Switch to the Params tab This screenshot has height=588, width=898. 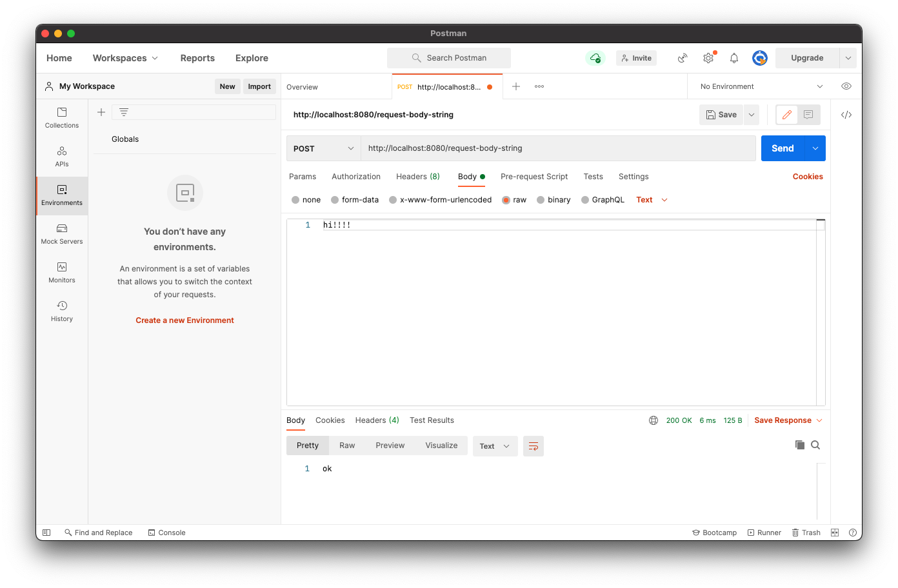click(x=303, y=177)
